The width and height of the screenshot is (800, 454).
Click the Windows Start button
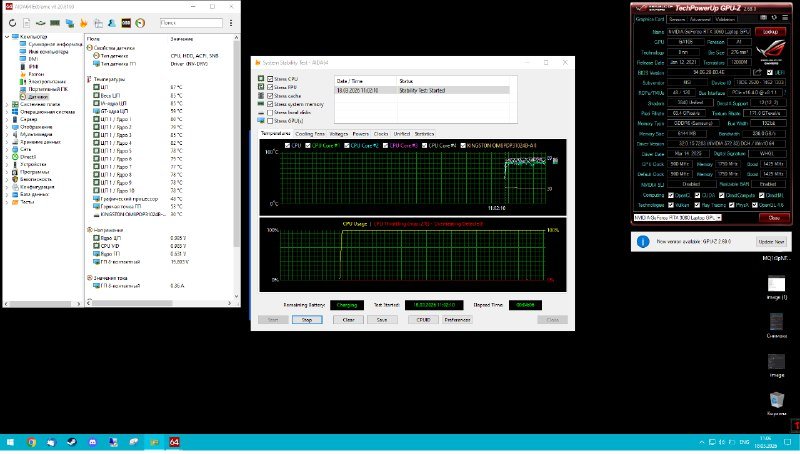[x=9, y=441]
